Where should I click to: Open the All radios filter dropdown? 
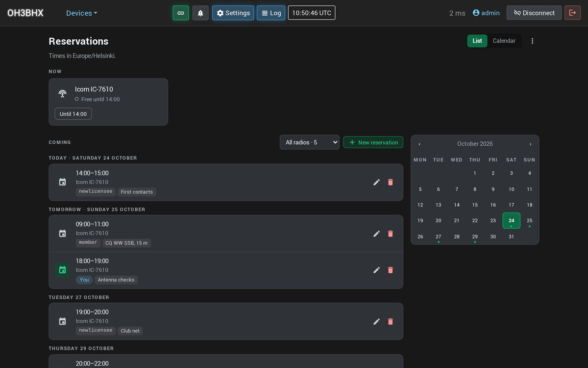click(310, 142)
